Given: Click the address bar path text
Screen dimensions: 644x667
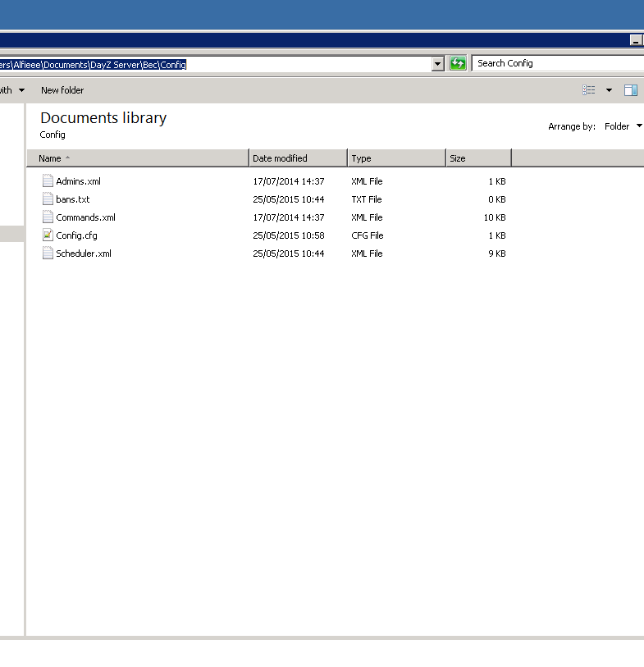Looking at the screenshot, I should tap(93, 65).
